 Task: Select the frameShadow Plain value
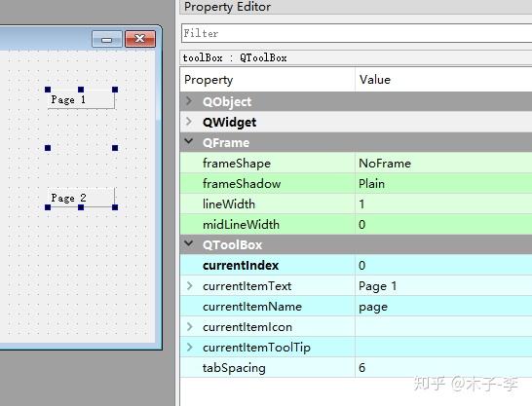[x=443, y=183]
